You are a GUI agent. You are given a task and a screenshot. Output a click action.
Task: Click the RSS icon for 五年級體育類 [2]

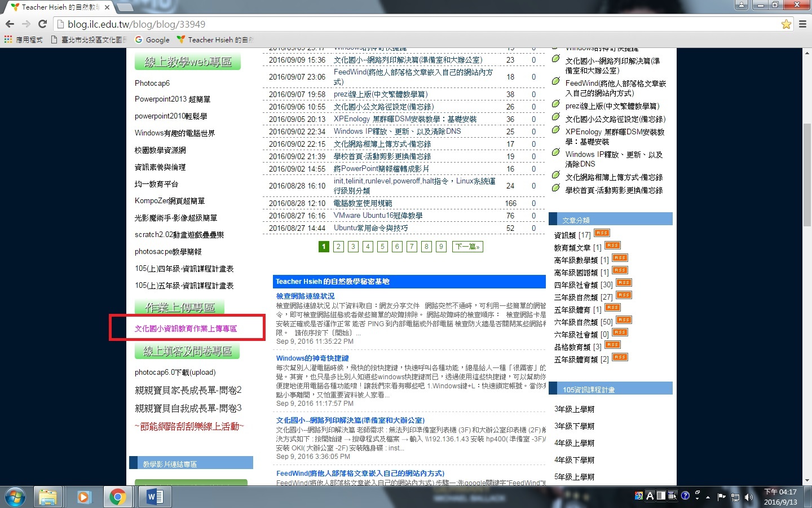(x=620, y=357)
